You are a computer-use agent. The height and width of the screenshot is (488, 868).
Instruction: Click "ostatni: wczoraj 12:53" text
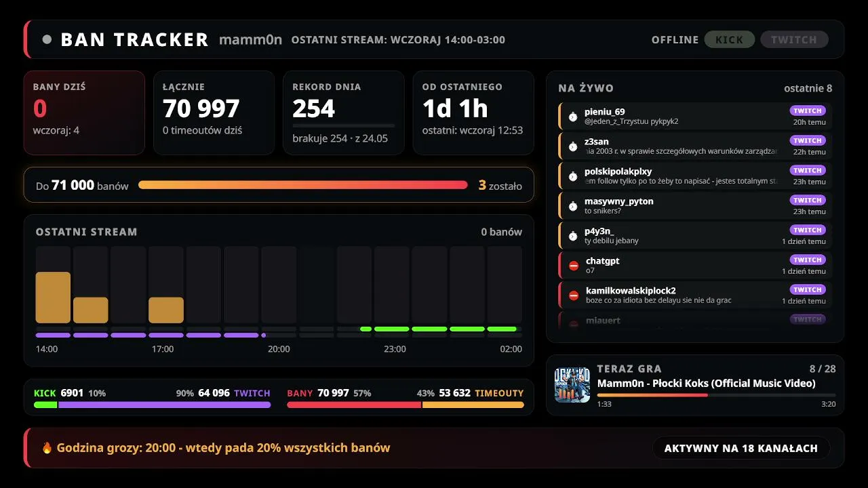tap(473, 130)
